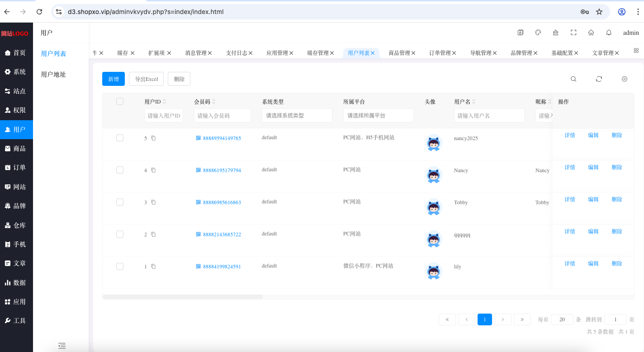644x352 pixels.
Task: Go to the home icon in header
Action: click(x=591, y=33)
